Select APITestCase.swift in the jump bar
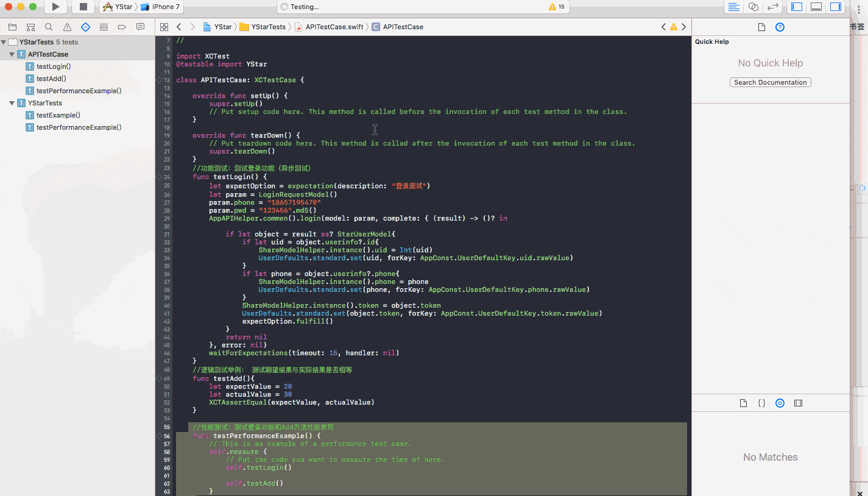This screenshot has height=496, width=868. point(334,27)
